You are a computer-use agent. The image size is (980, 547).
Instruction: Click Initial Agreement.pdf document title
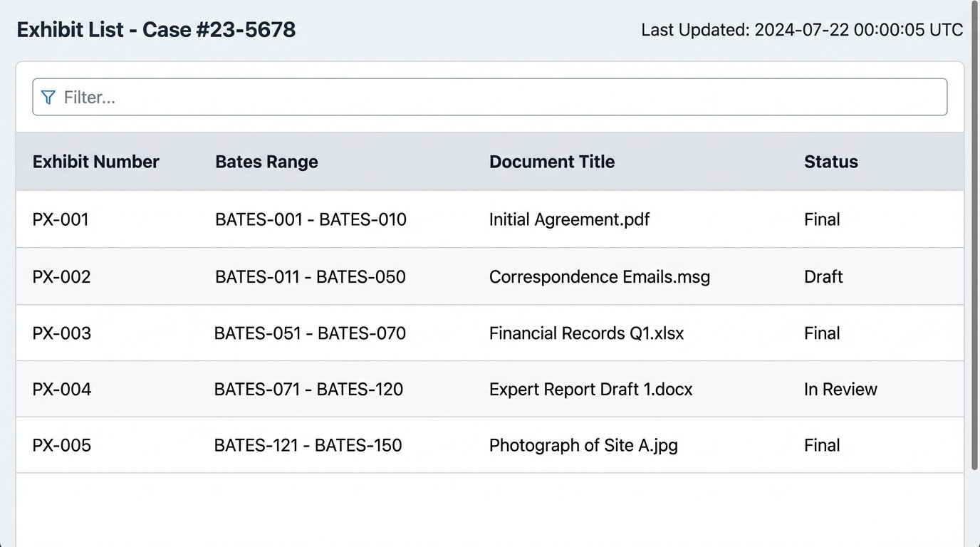(569, 219)
